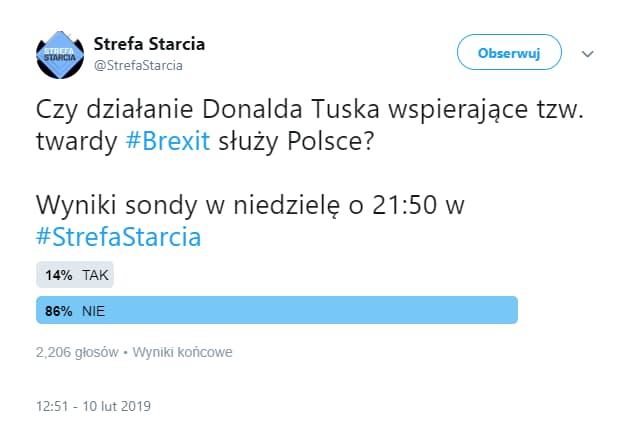
Task: Click the 2,206 głosów vote count
Action: (77, 352)
